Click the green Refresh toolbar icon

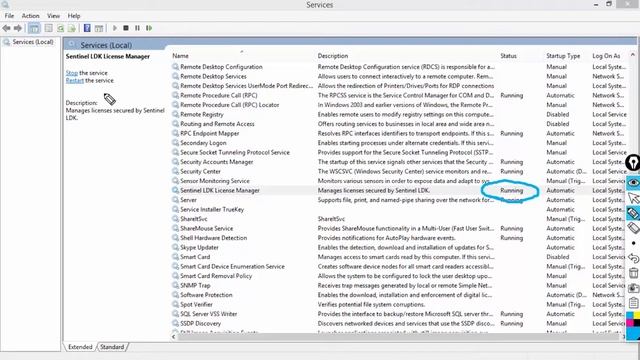pos(60,28)
